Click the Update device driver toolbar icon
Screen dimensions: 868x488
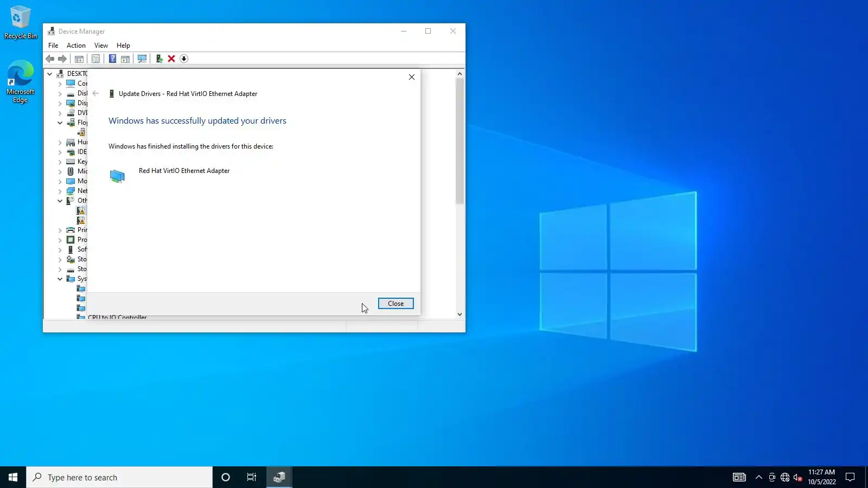pyautogui.click(x=159, y=59)
